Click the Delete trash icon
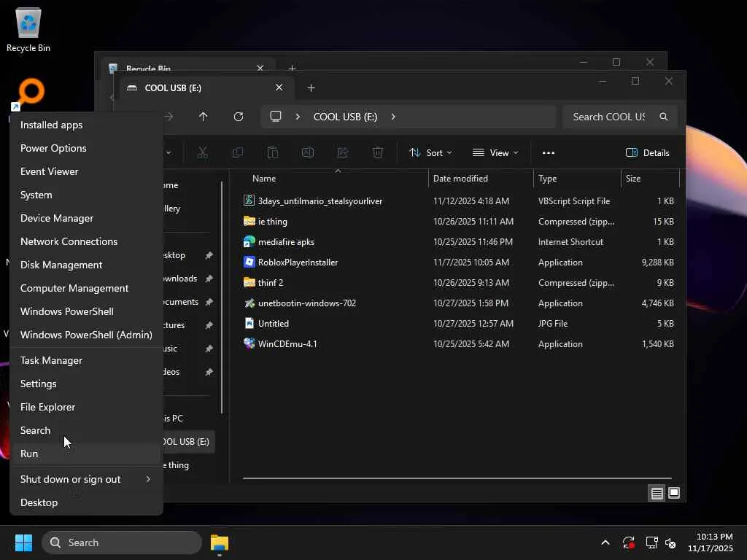 pos(378,153)
